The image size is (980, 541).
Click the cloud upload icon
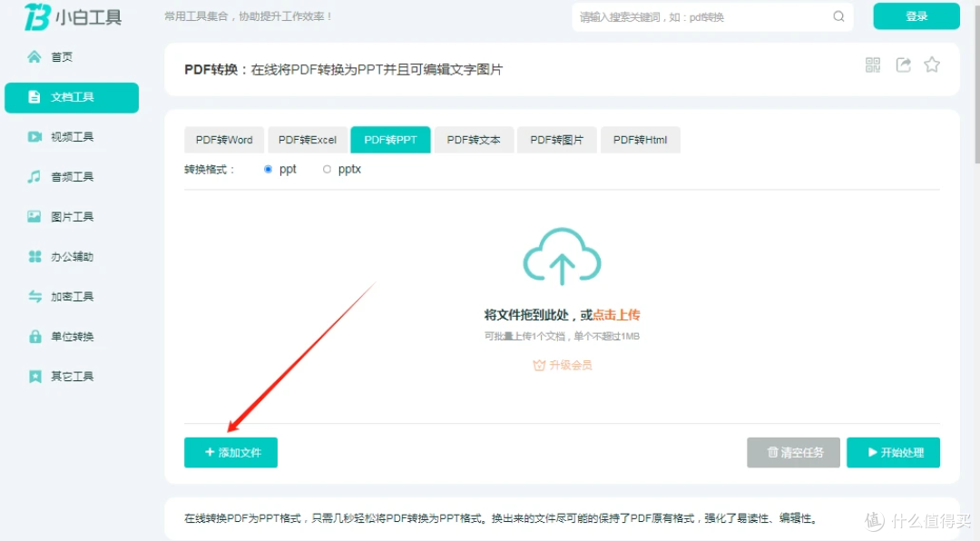pyautogui.click(x=562, y=257)
